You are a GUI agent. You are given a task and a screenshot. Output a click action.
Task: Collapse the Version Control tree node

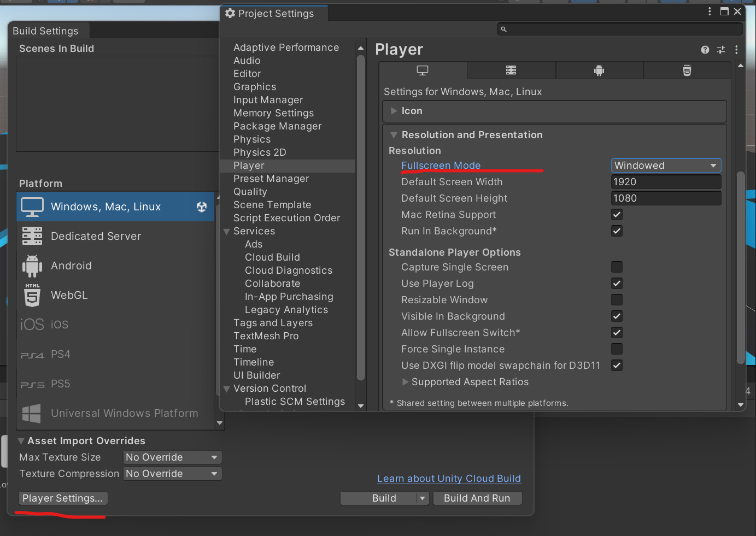tap(226, 389)
